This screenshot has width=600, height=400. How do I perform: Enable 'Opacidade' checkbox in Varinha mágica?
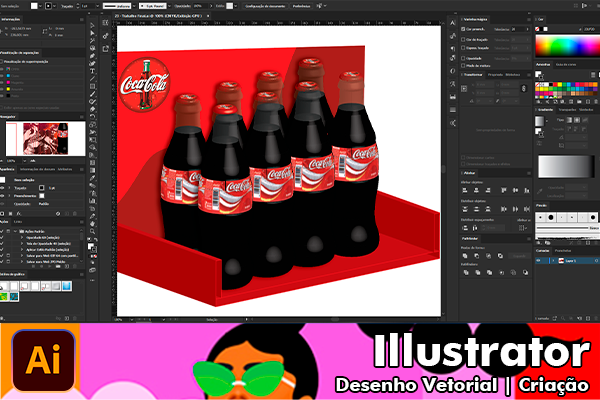pos(463,58)
